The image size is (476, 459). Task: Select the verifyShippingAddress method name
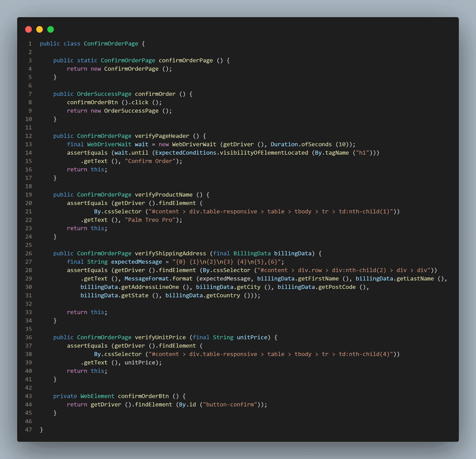pos(170,253)
